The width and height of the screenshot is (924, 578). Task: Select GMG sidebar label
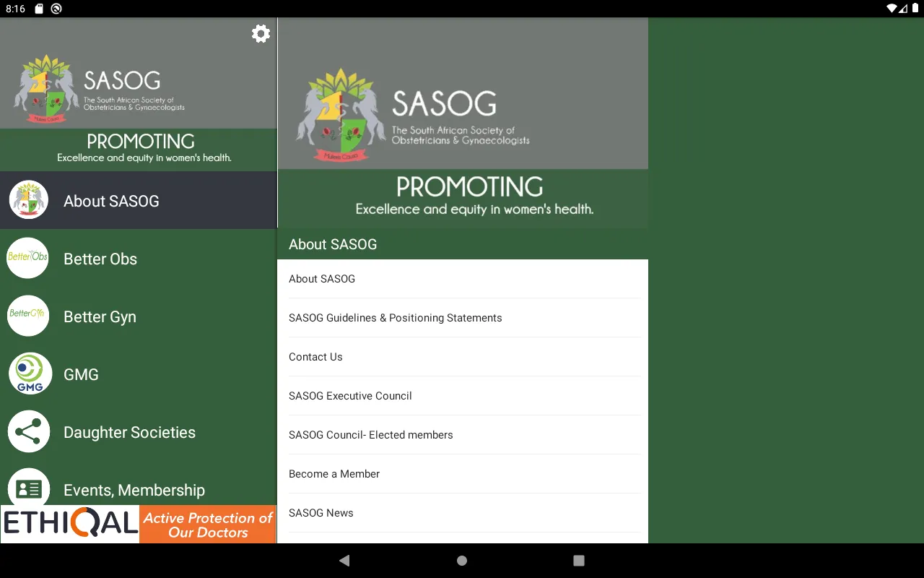pos(81,374)
